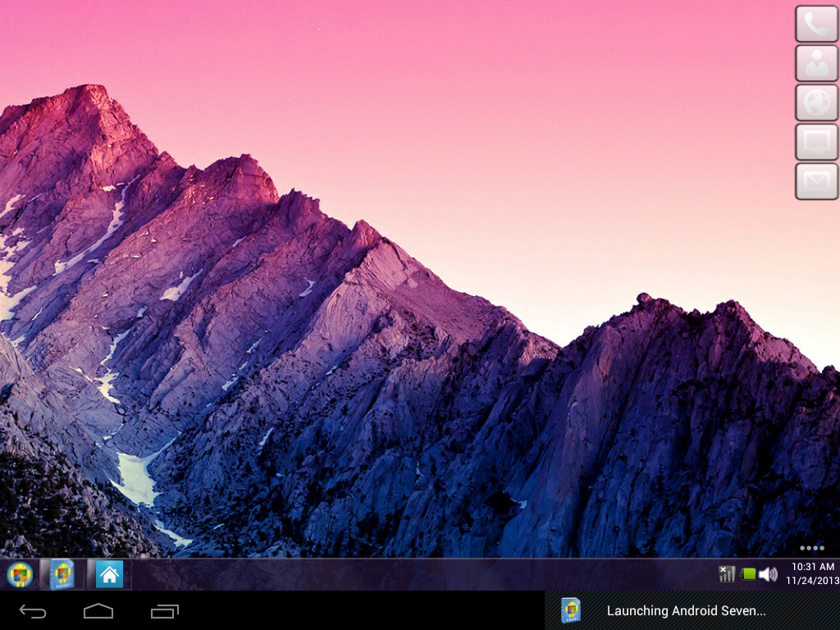The height and width of the screenshot is (630, 840).
Task: Open the Contacts person sidebar icon
Action: tap(816, 63)
